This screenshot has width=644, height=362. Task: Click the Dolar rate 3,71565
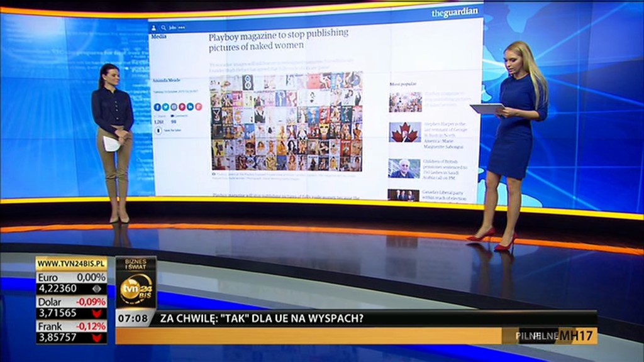coord(57,313)
